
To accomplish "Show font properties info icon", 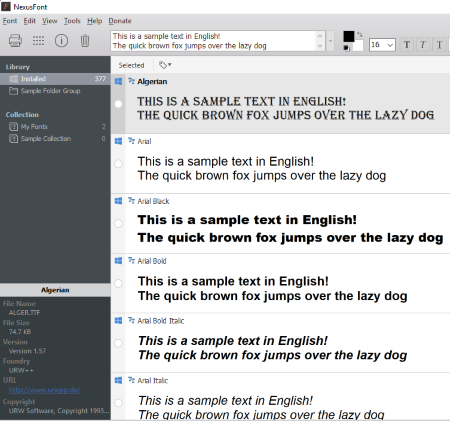I will coord(61,41).
